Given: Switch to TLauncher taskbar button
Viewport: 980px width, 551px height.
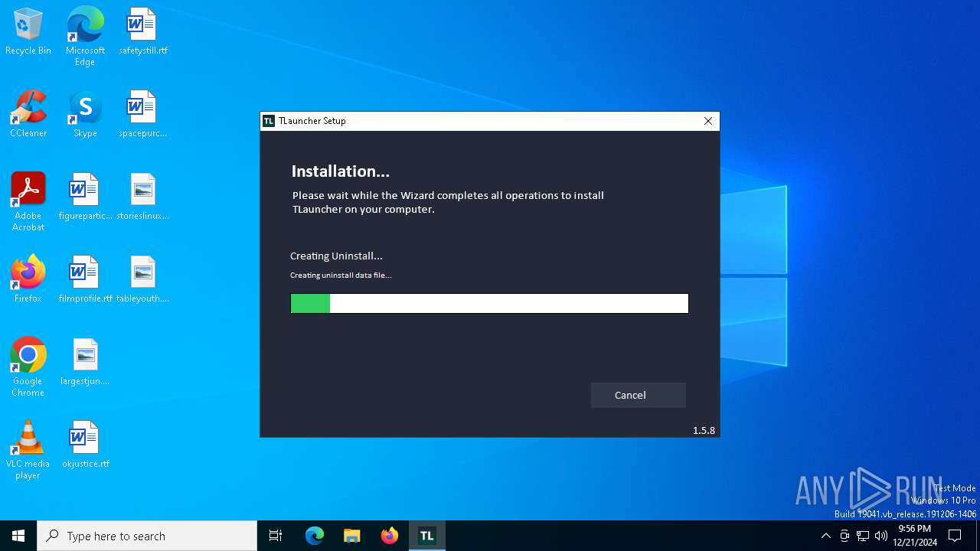Looking at the screenshot, I should point(427,536).
